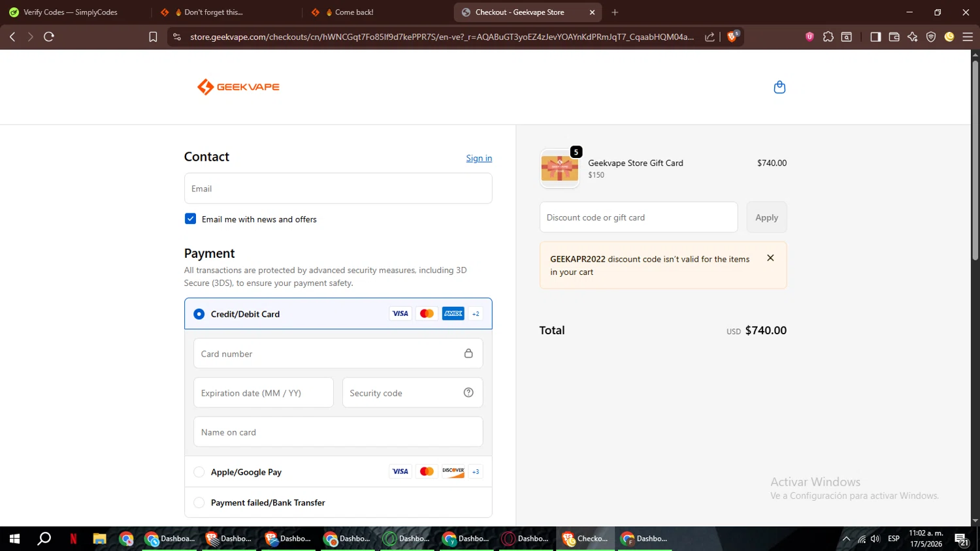Image resolution: width=980 pixels, height=551 pixels.
Task: Select Apple/Google Pay payment option
Action: (x=199, y=472)
